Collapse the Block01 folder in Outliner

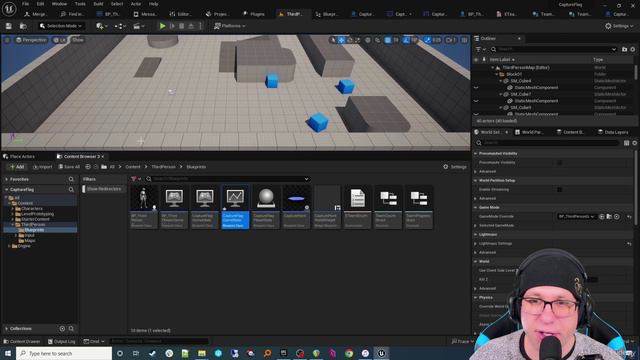coord(497,74)
